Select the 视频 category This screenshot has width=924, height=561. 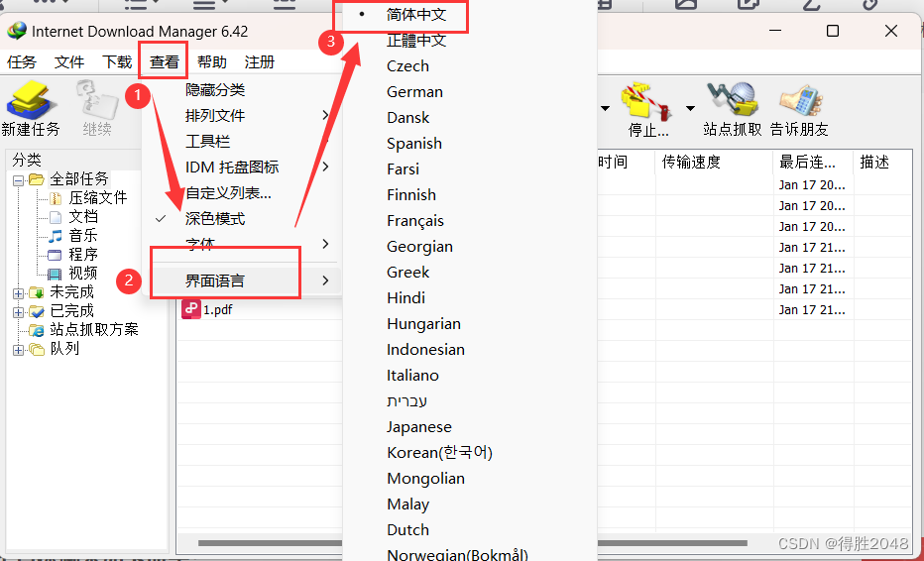click(83, 273)
